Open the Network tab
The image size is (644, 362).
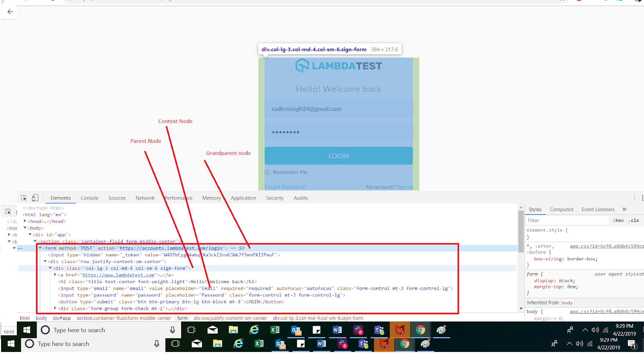(145, 198)
